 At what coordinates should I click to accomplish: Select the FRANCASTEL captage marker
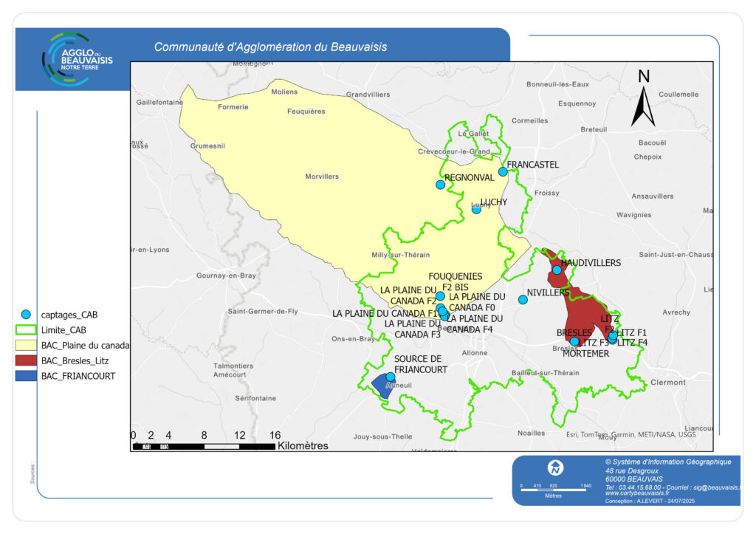tap(503, 171)
